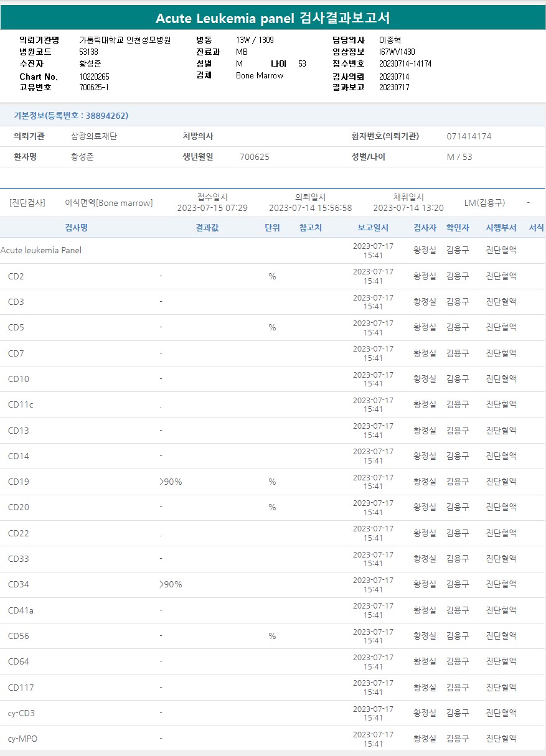Click the 결과값 column header
The image size is (546, 756).
click(207, 228)
